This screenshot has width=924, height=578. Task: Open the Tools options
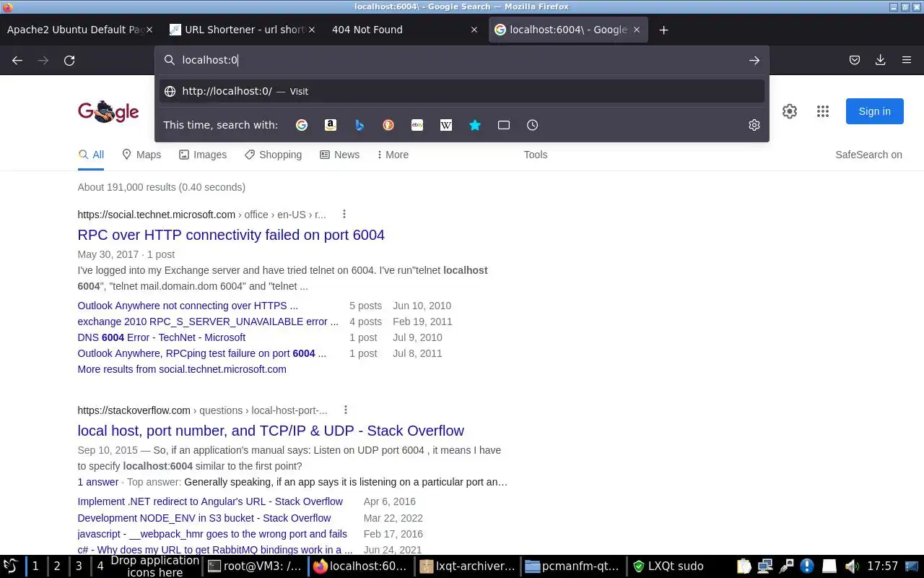536,155
